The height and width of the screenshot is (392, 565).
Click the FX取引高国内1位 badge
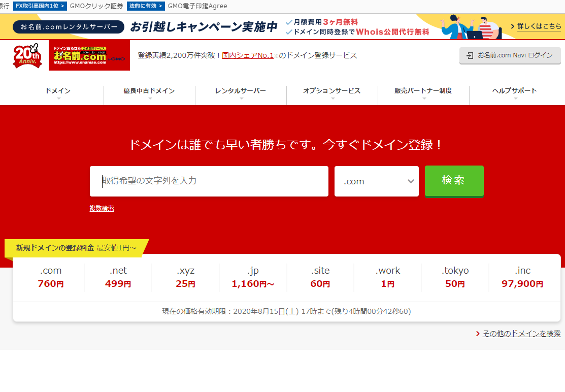[x=40, y=6]
